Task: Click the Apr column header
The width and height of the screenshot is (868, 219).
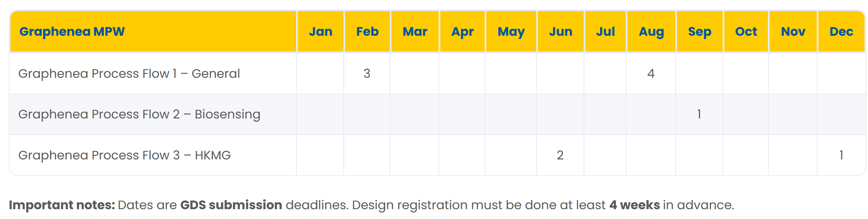Action: pyautogui.click(x=462, y=32)
